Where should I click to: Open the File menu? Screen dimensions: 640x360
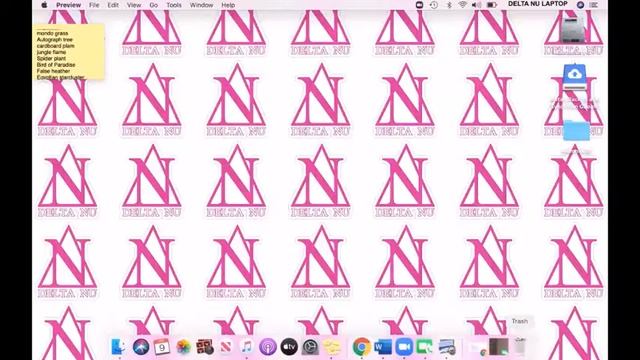tap(94, 5)
